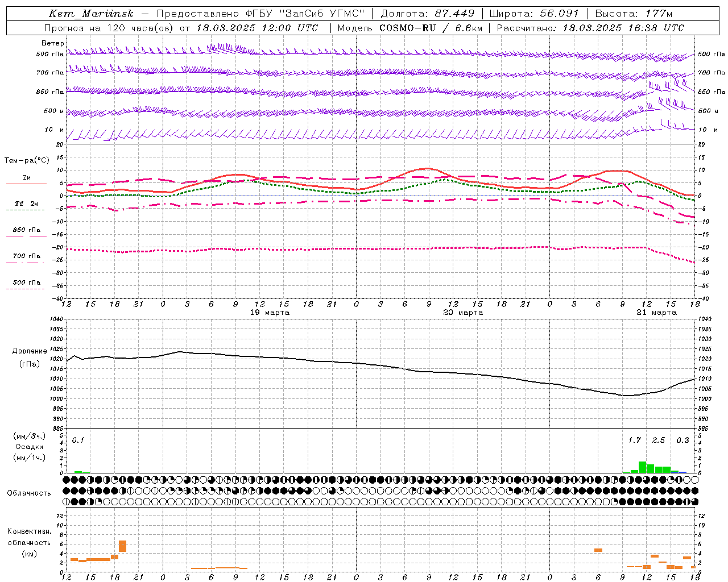
Task: Click the (мм/1ч.) precipitation unit label
Action: 30,458
